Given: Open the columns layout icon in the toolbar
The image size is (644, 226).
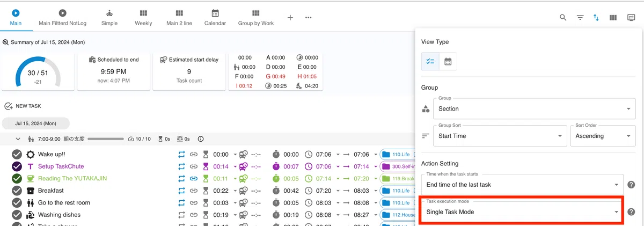Looking at the screenshot, I should (x=613, y=18).
